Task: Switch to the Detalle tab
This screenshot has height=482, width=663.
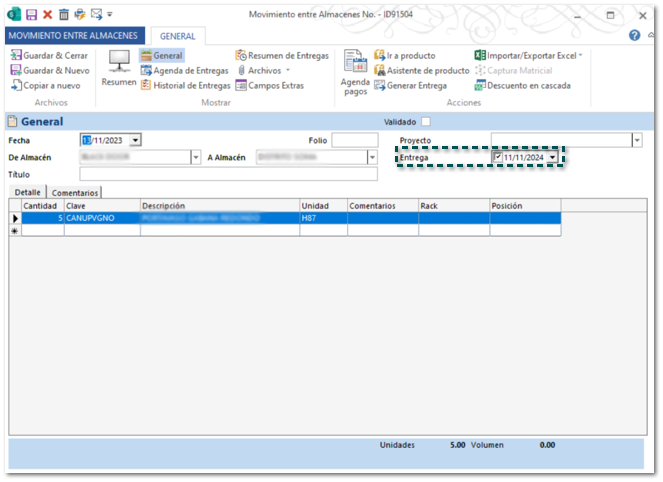Action: (x=27, y=192)
